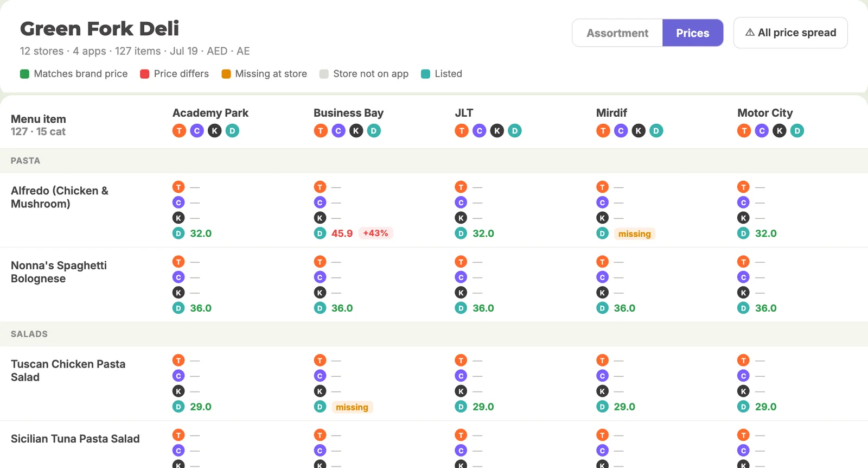Click the Mirdif store column header
868x468 pixels.
611,113
